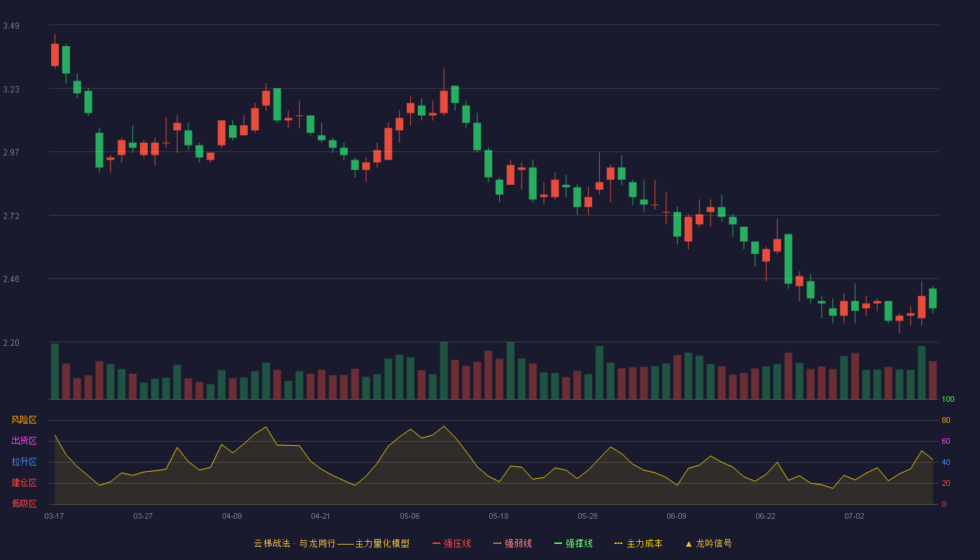This screenshot has width=980, height=560.
Task: Click the 07-02 date axis marker
Action: click(x=854, y=516)
